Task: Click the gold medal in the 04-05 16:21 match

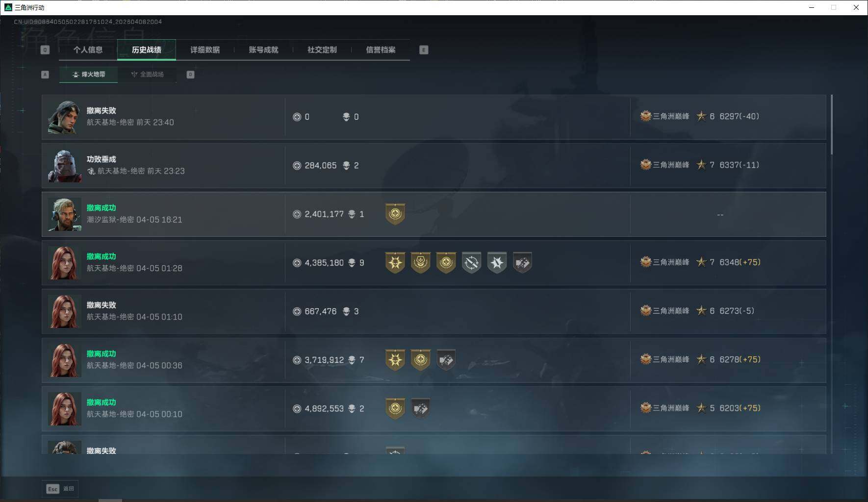Action: 395,214
